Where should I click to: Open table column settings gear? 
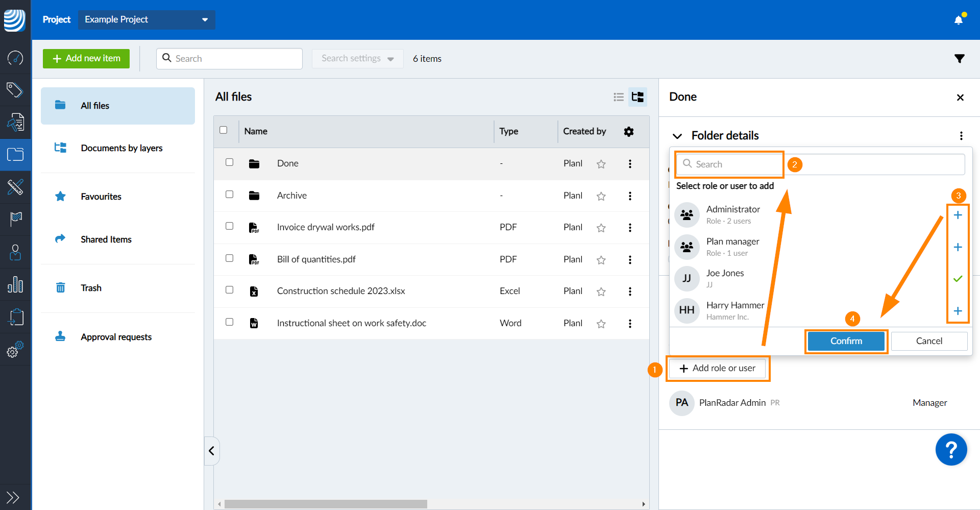628,132
